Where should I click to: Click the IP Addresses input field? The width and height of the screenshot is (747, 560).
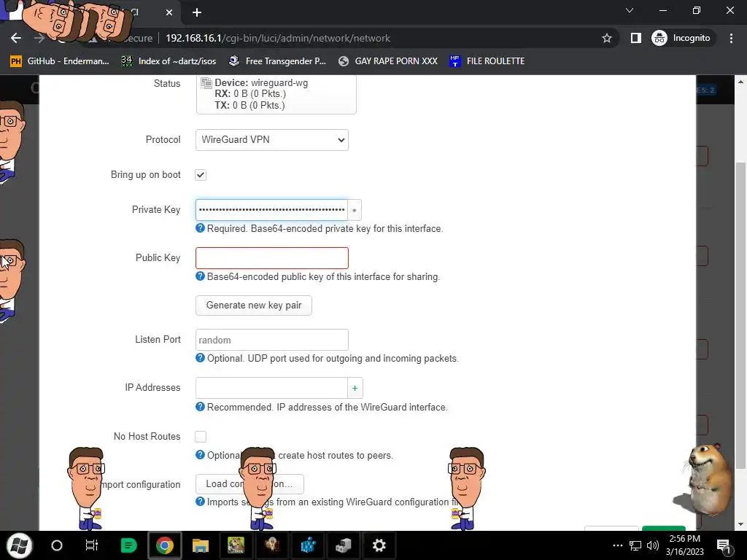coord(271,388)
